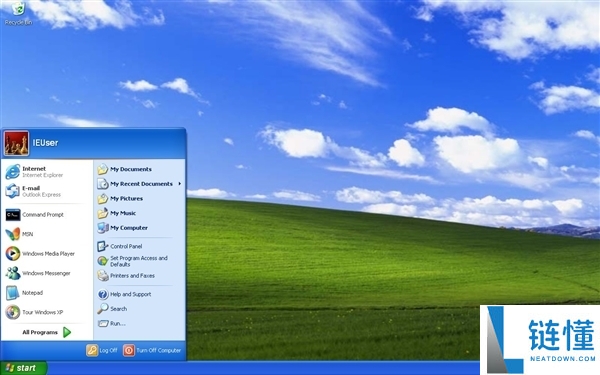Open the Run... label

click(x=117, y=323)
